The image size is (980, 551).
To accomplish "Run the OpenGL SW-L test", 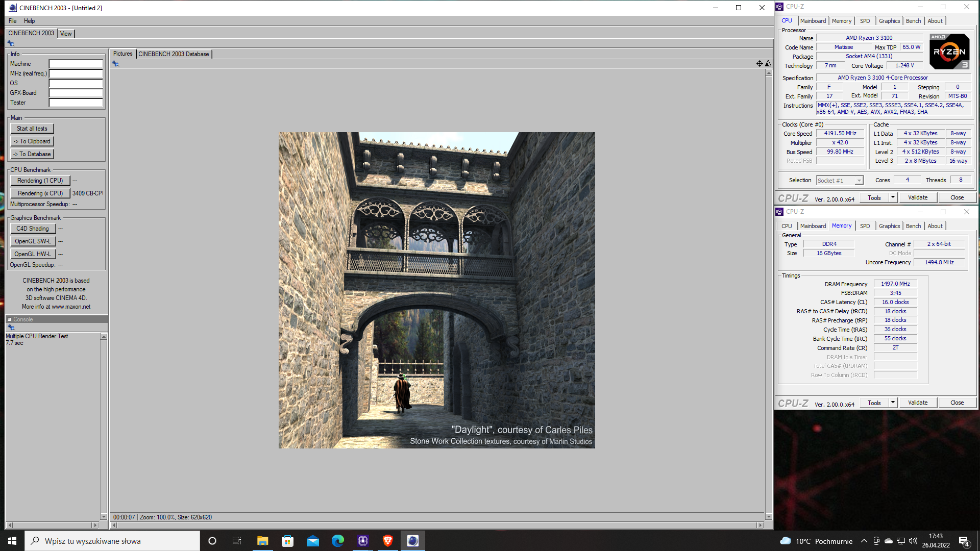I will [33, 241].
